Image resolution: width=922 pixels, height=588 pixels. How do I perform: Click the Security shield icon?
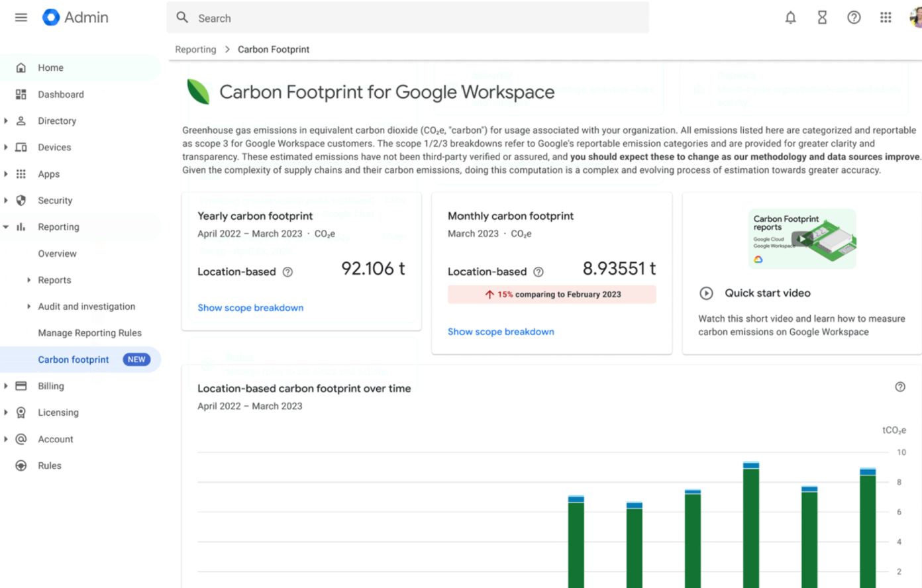coord(21,200)
